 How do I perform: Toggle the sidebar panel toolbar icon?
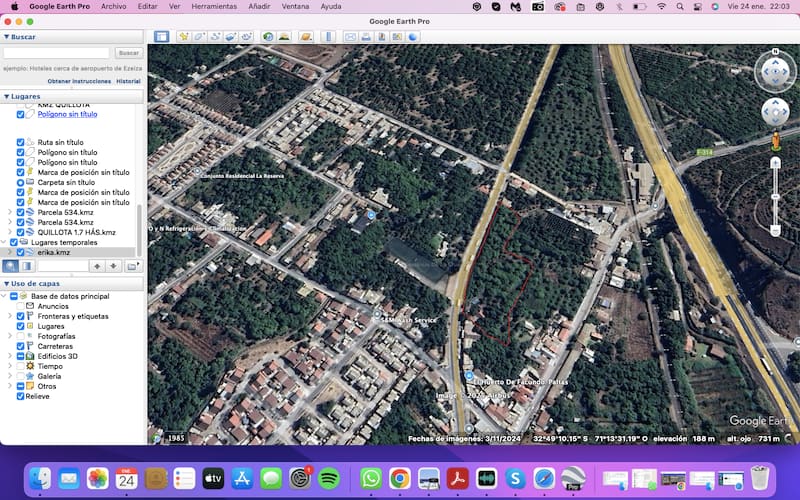[x=161, y=37]
